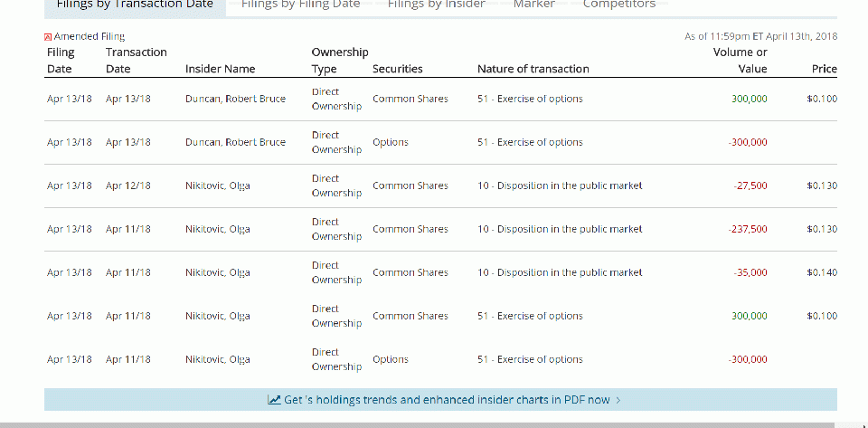Open the Competitors tab

[619, 5]
